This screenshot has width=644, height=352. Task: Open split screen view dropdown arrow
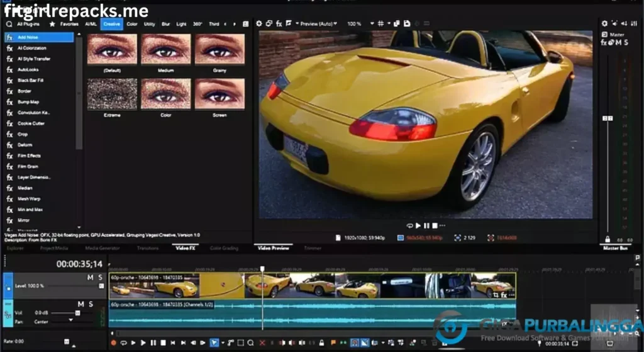297,24
